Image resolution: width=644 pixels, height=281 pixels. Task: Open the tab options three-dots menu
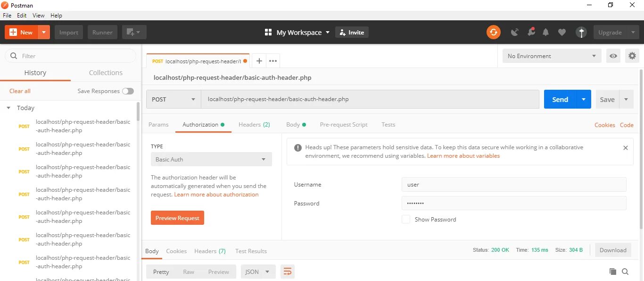coord(273,61)
